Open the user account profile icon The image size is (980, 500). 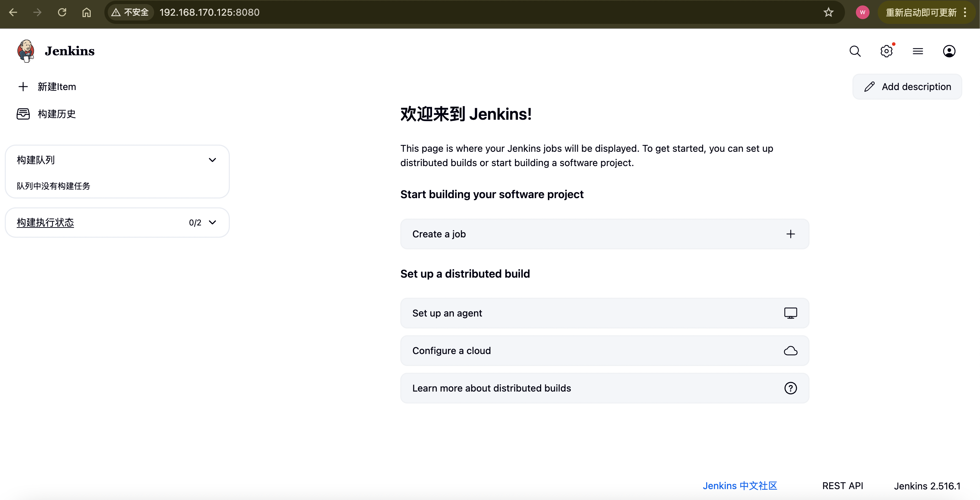click(949, 51)
